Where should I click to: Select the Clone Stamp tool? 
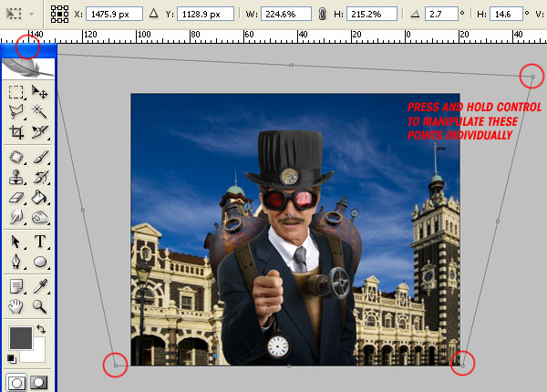pos(16,177)
